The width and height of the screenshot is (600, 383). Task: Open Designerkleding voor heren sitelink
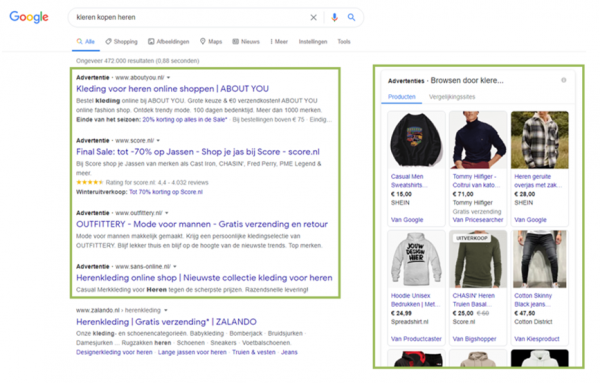(114, 352)
